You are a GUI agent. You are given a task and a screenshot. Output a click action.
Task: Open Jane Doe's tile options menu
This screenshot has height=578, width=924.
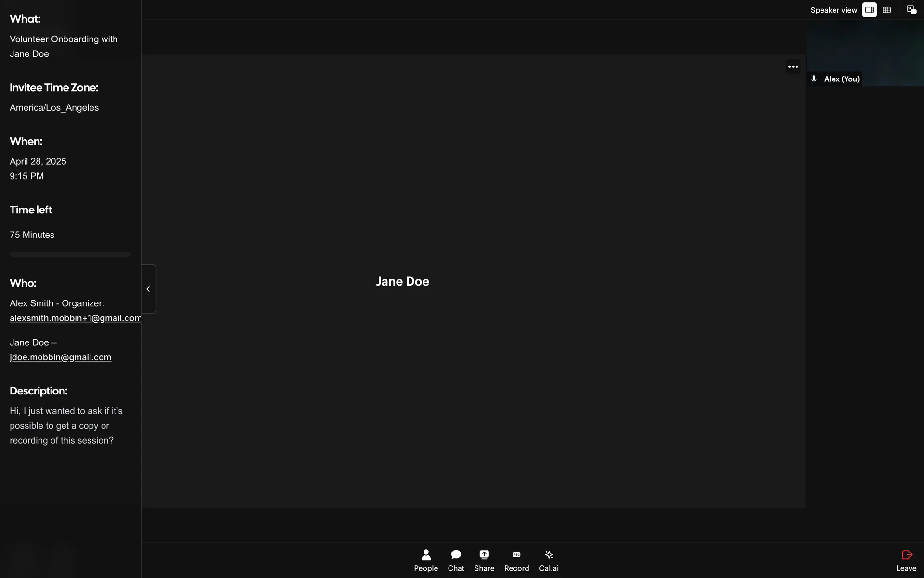tap(793, 67)
